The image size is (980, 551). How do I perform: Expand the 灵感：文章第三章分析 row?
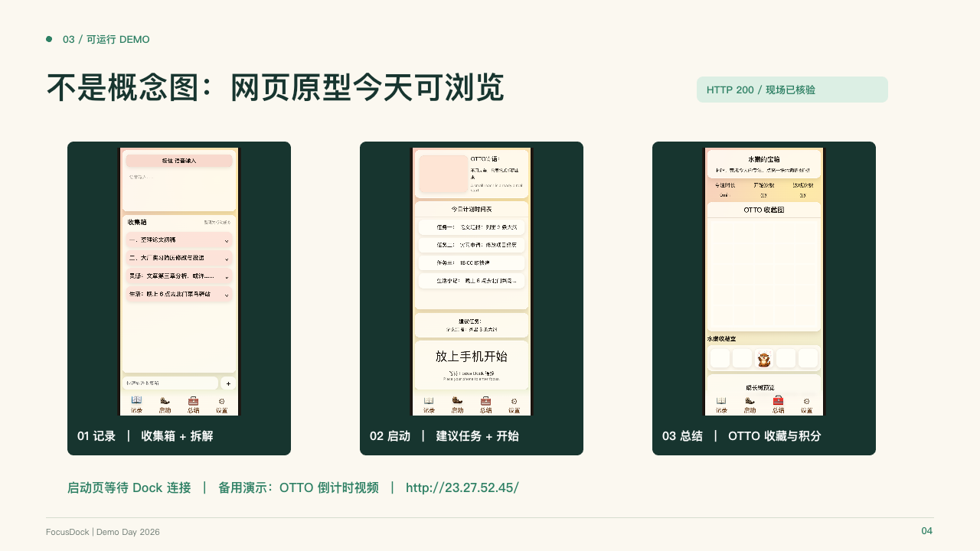pyautogui.click(x=179, y=276)
